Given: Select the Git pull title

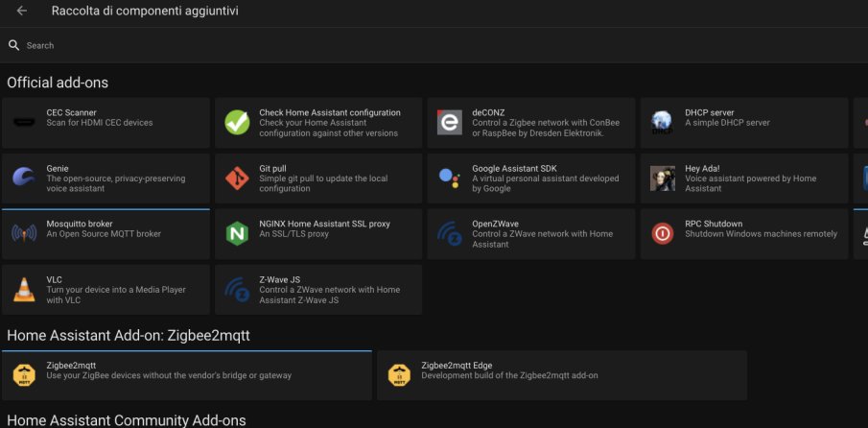Looking at the screenshot, I should [x=273, y=168].
